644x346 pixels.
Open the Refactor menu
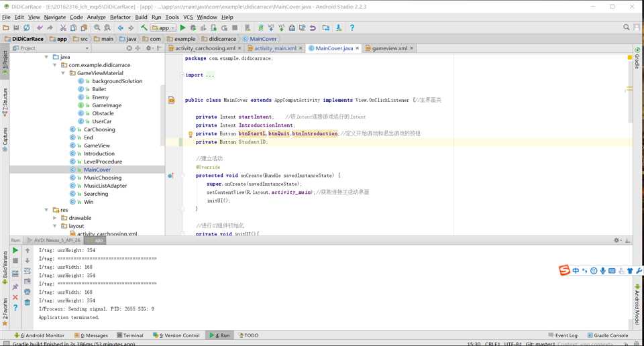[120, 17]
